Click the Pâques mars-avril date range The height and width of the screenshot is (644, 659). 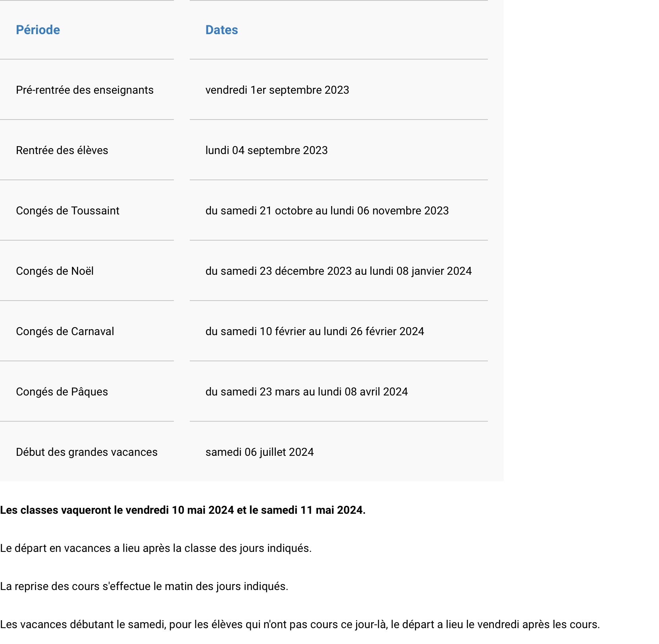pyautogui.click(x=306, y=392)
